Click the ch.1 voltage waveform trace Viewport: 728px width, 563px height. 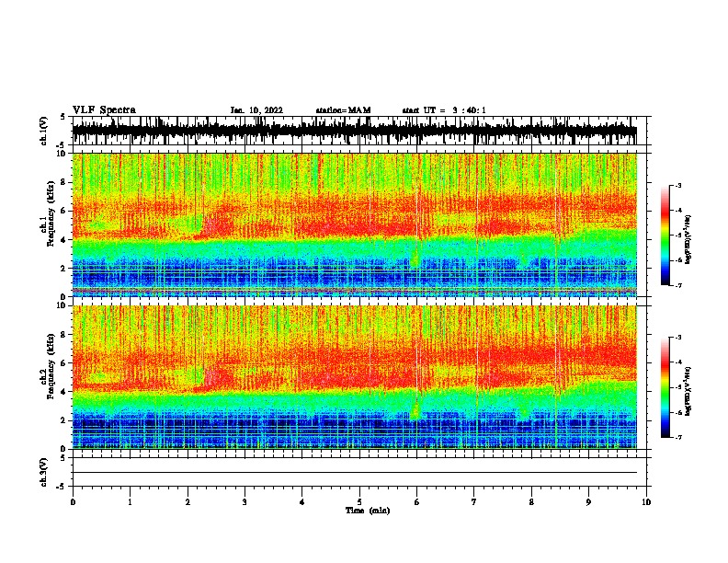355,131
